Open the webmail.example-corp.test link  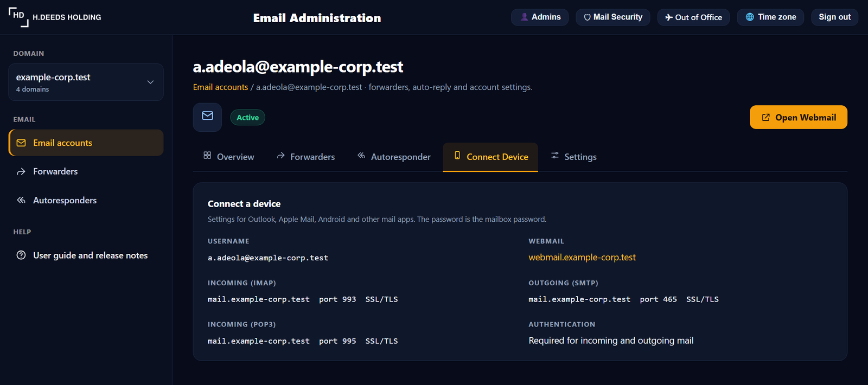[582, 258]
